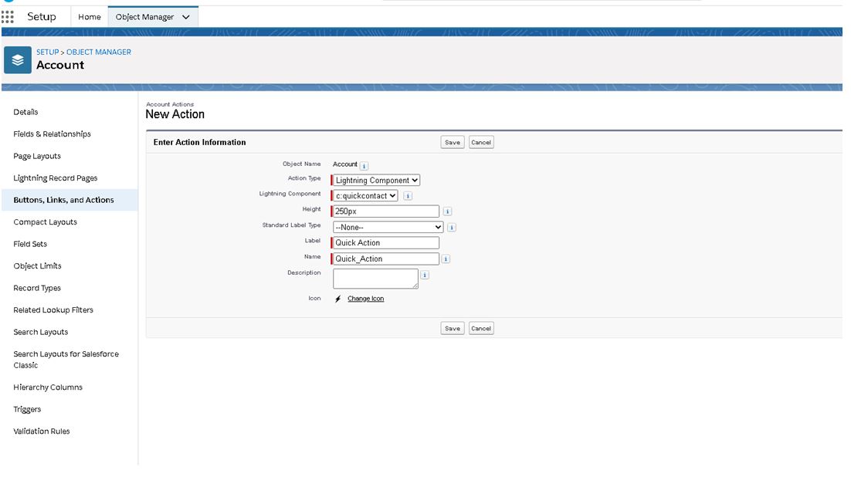Viewport: 851px width, 504px height.
Task: Click the Enter Action Information header
Action: [200, 143]
